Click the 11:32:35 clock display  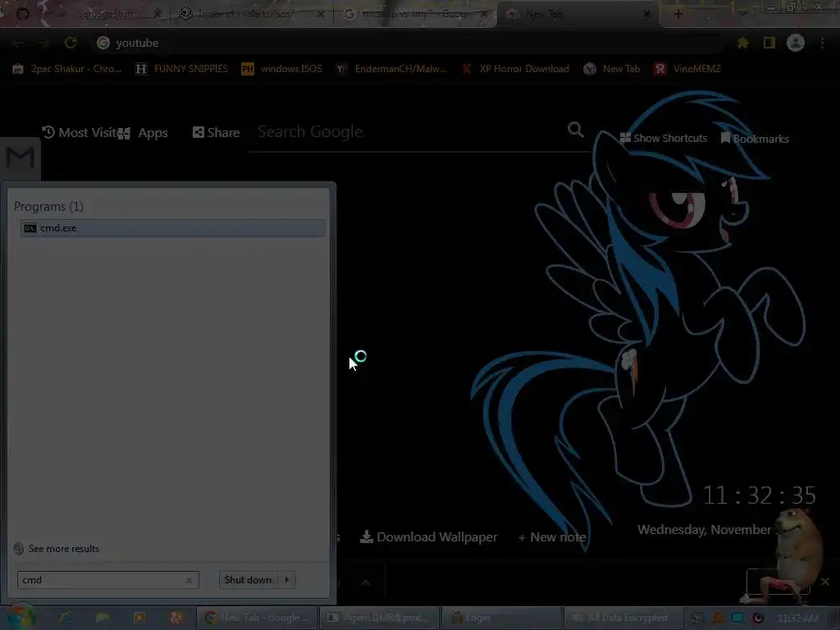[759, 495]
